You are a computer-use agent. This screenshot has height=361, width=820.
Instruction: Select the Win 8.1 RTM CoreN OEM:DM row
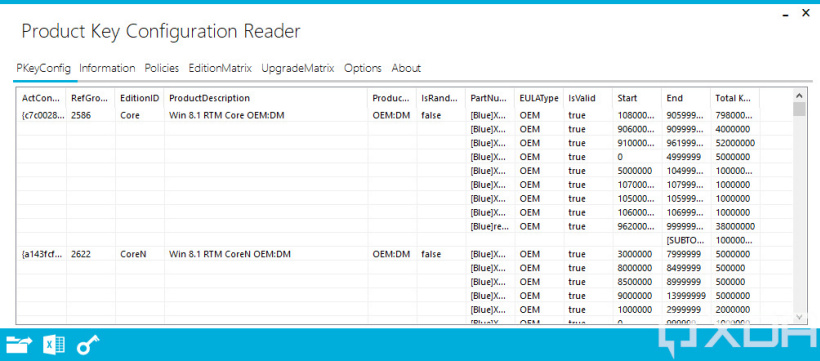(404, 254)
